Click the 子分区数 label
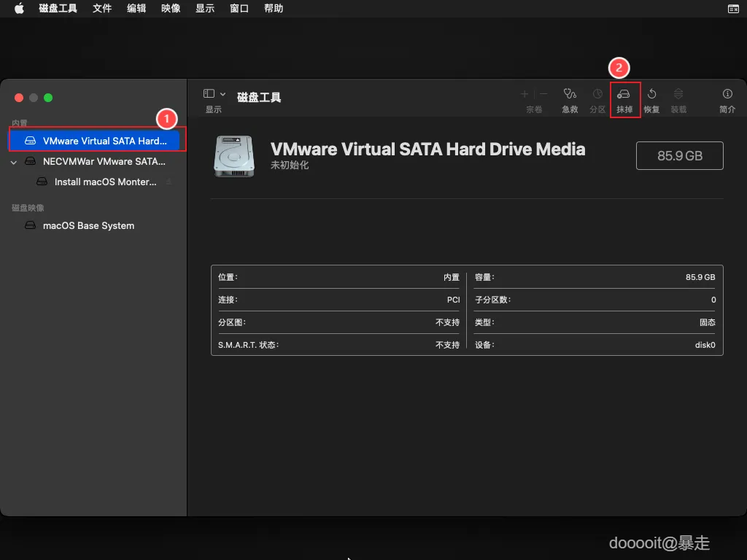Viewport: 747px width, 560px height. 492,300
